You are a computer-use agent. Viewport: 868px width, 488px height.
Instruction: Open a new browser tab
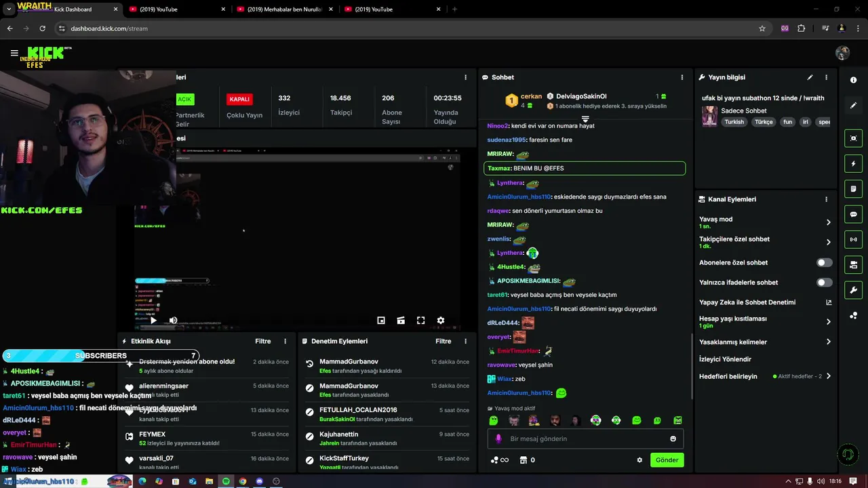click(x=454, y=9)
